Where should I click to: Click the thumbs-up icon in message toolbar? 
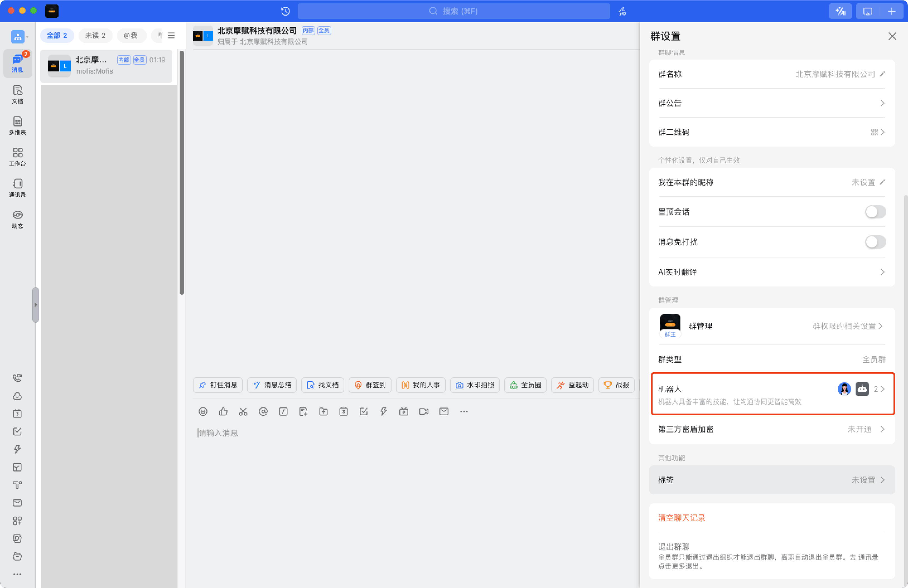tap(223, 411)
